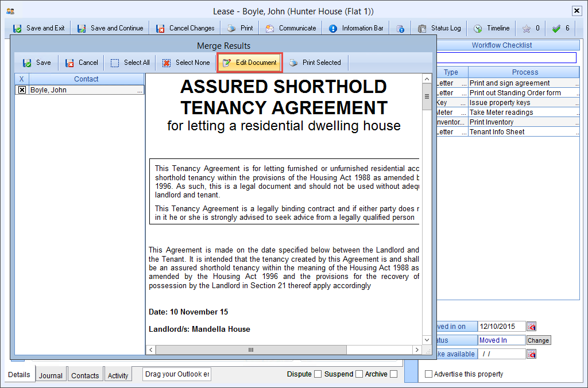This screenshot has width=588, height=388.
Task: Toggle the Information Bar
Action: click(356, 28)
